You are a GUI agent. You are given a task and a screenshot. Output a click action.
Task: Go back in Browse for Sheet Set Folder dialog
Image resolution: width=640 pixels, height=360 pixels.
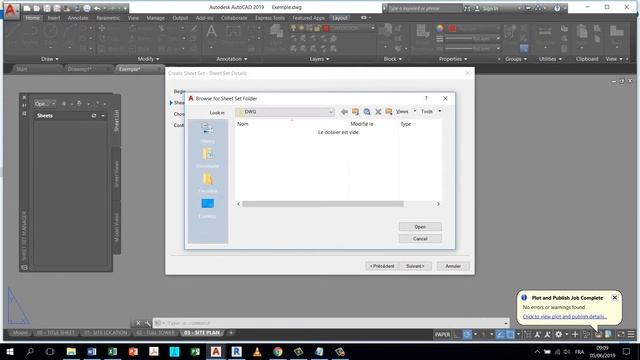(344, 112)
